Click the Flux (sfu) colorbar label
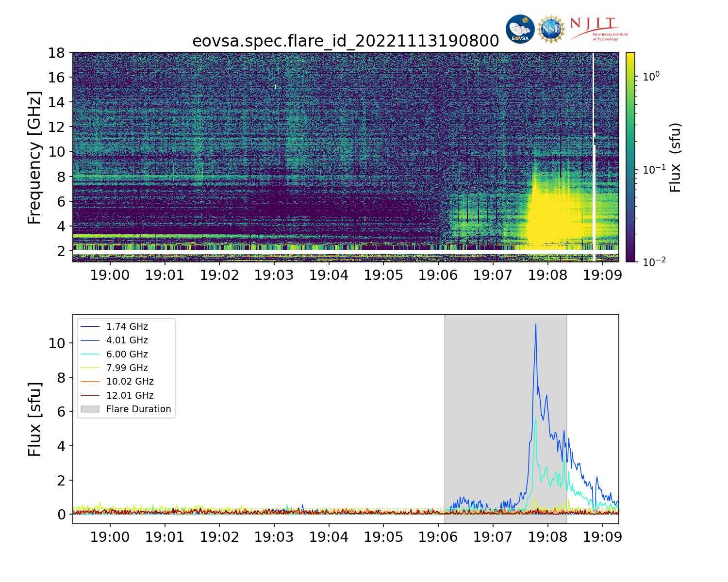This screenshot has width=728, height=582. [x=675, y=157]
